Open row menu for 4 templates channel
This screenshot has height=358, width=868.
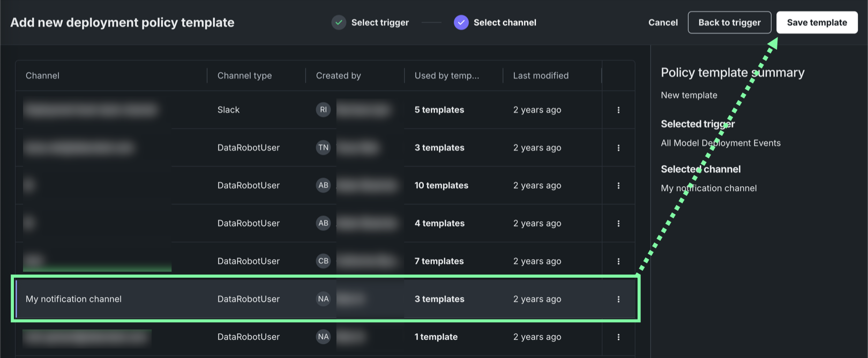point(618,223)
